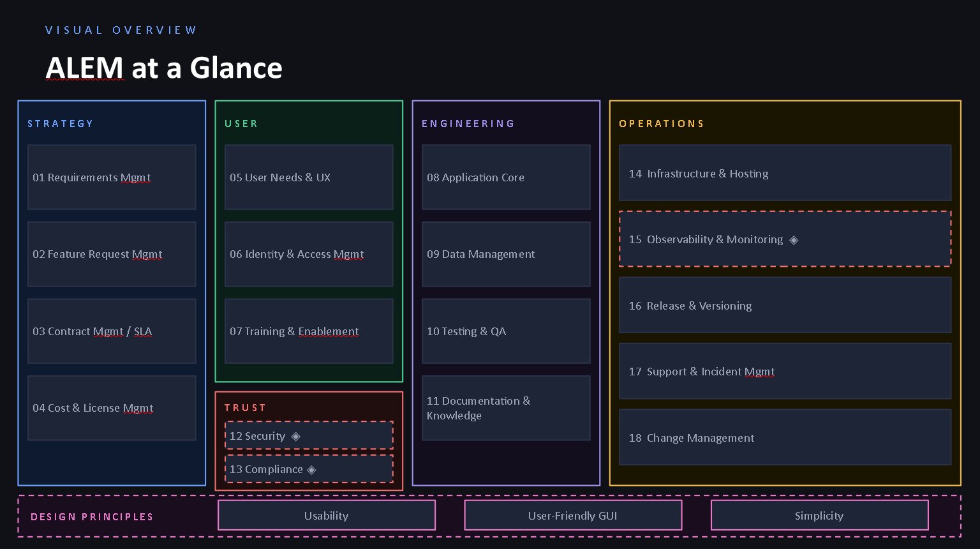Select the 11 Documentation & Knowledge box

[x=506, y=408]
